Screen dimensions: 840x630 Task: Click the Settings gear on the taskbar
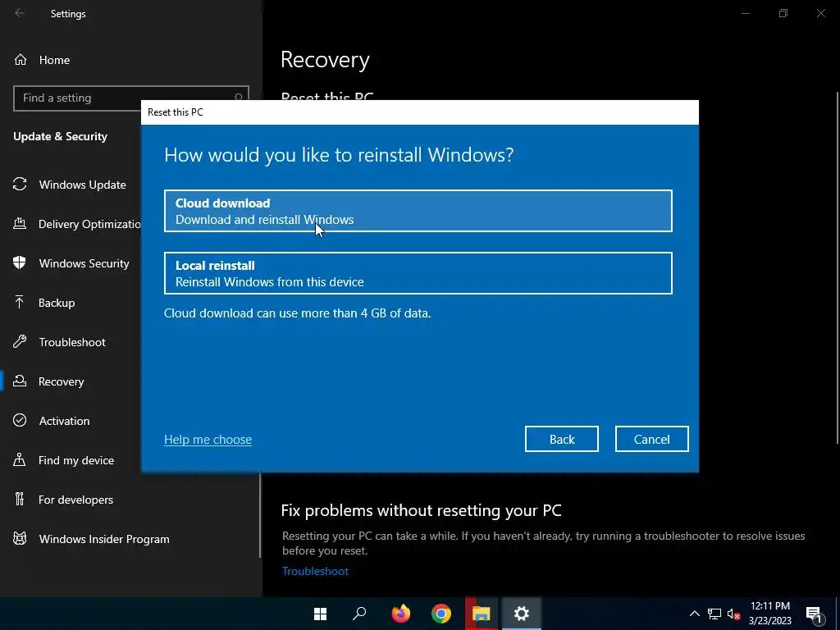click(521, 614)
